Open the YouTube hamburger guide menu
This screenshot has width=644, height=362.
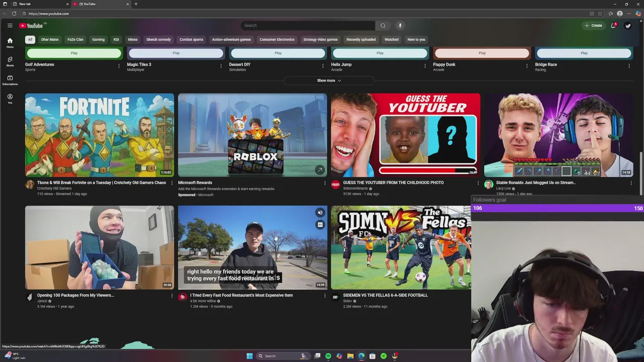[x=10, y=26]
